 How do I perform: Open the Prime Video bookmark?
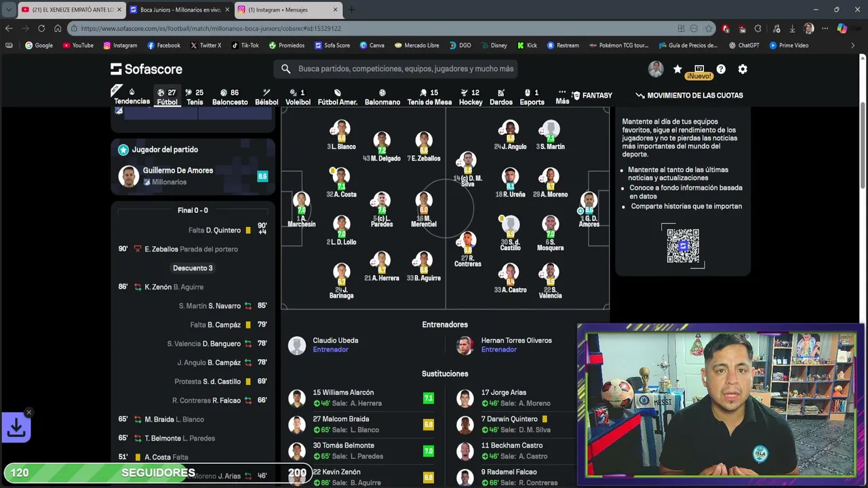point(789,45)
